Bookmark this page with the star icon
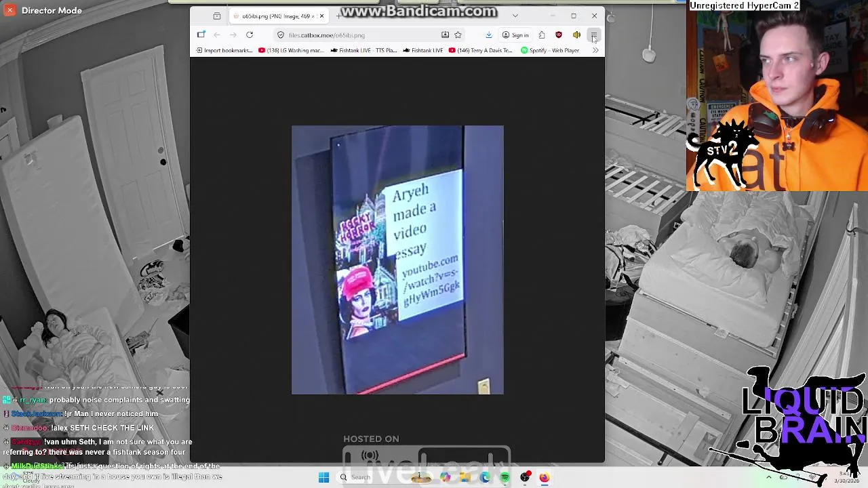The height and width of the screenshot is (488, 868). click(458, 35)
